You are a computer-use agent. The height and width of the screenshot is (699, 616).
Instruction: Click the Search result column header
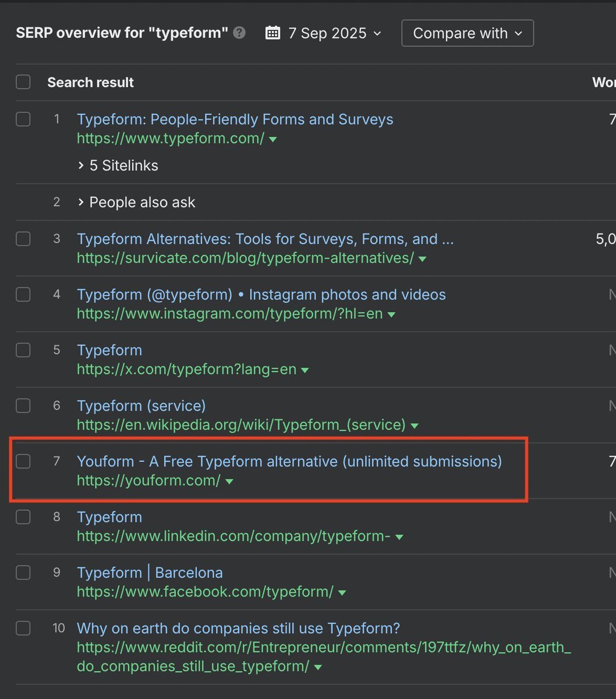point(91,82)
